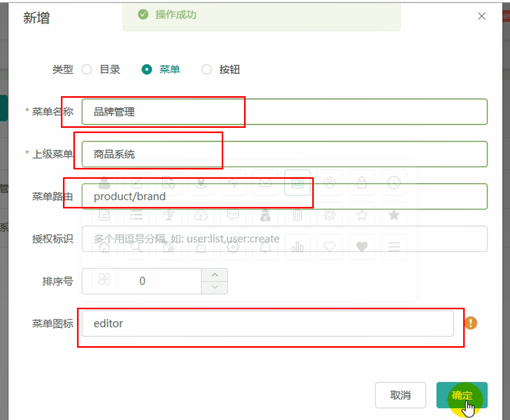Click into the 授权标识 input field
Viewport: 510px width, 420px height.
point(284,239)
